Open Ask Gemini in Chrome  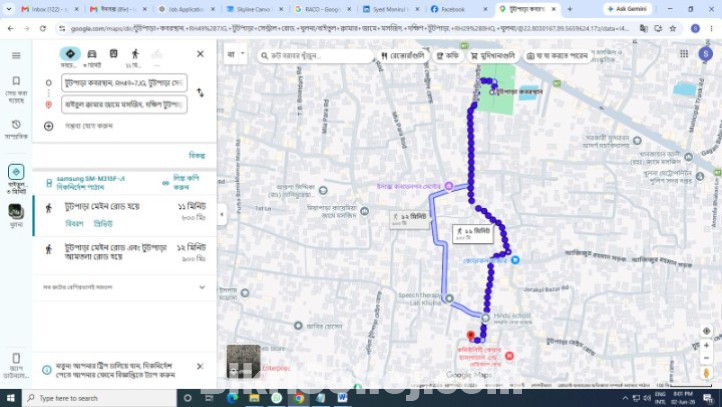pyautogui.click(x=627, y=9)
